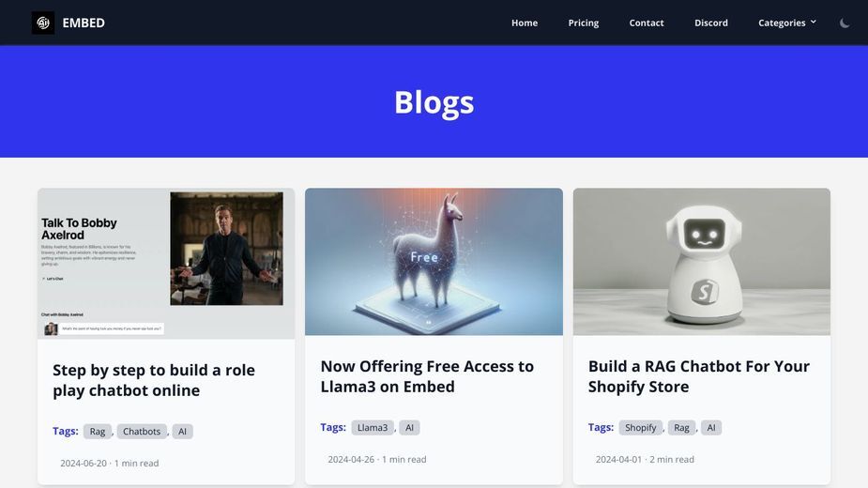Image resolution: width=868 pixels, height=488 pixels.
Task: Open the Shopify robot image thumbnail
Action: point(701,262)
